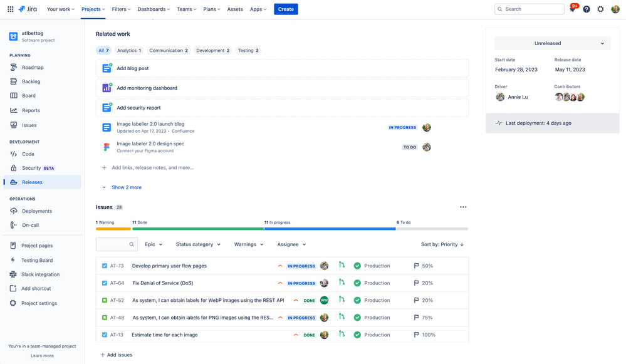Open the Filters menu in the top bar
The image size is (626, 364).
[121, 9]
